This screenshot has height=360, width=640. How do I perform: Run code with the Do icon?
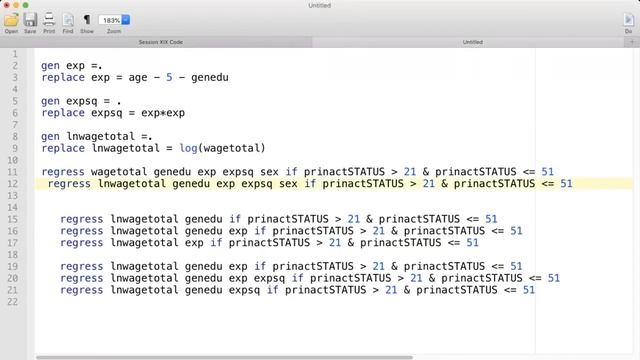click(629, 20)
